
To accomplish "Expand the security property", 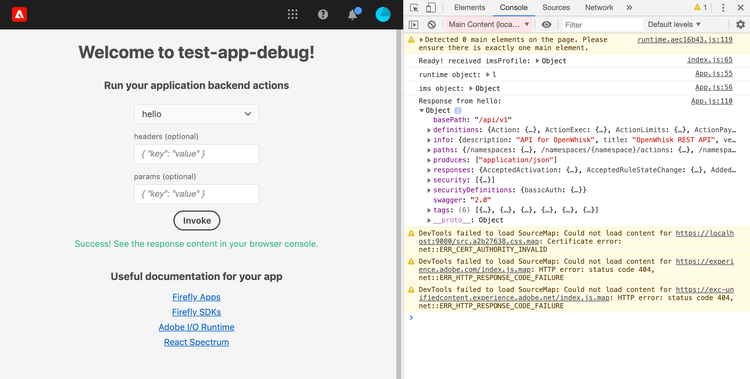I will pyautogui.click(x=429, y=180).
